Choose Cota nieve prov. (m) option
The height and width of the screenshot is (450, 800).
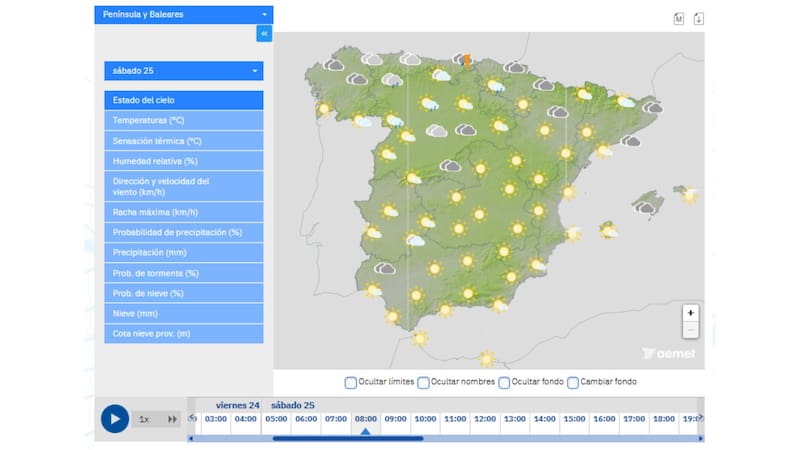(184, 334)
